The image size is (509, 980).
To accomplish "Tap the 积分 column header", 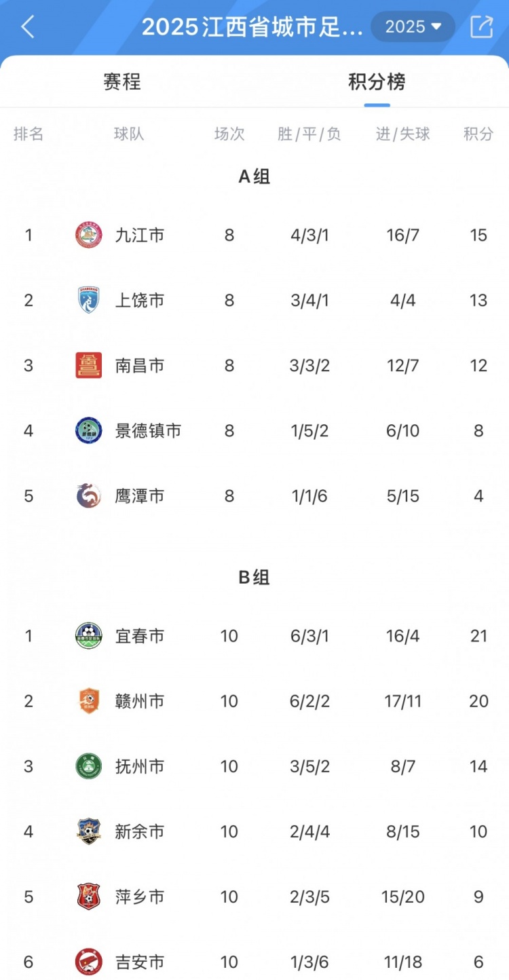I will [x=478, y=134].
